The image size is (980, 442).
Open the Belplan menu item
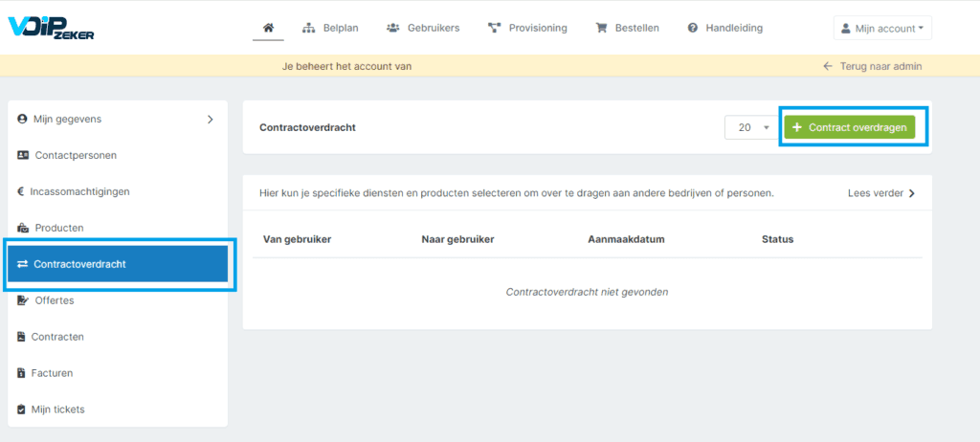coord(329,28)
